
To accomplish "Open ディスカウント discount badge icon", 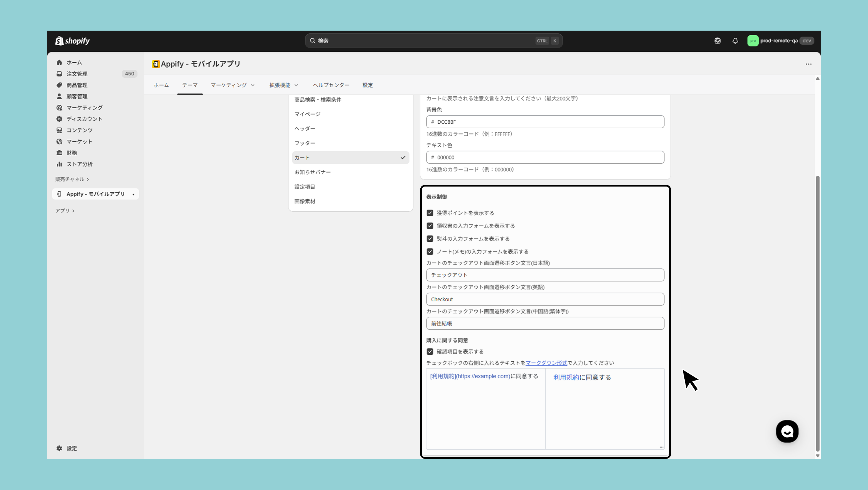I will coord(59,119).
